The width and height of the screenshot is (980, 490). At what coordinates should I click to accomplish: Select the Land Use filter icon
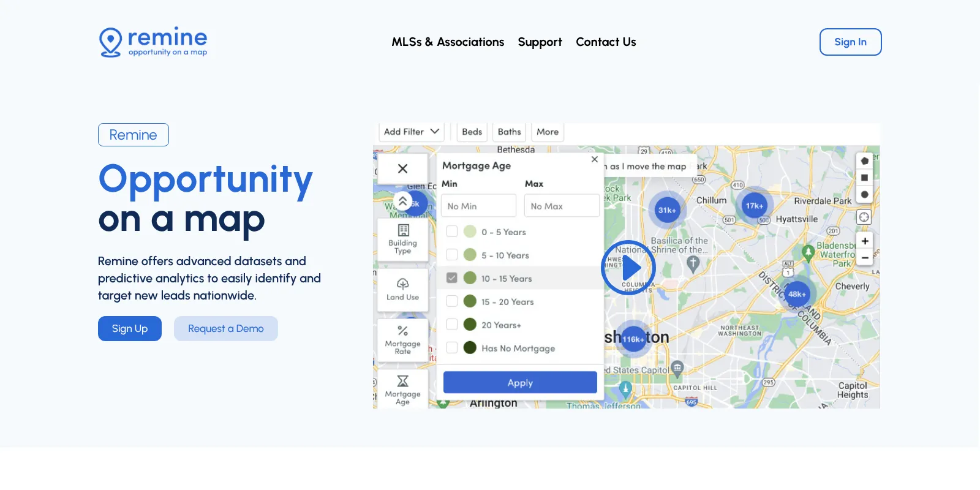point(402,290)
